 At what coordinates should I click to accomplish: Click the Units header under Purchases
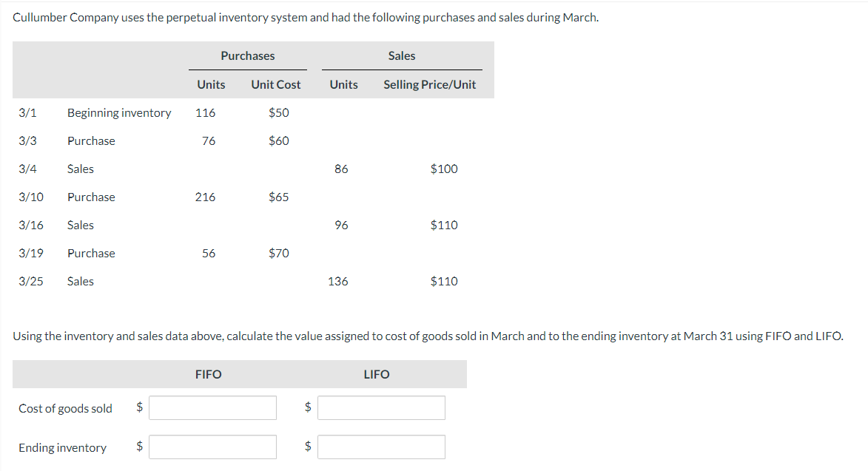[x=210, y=84]
